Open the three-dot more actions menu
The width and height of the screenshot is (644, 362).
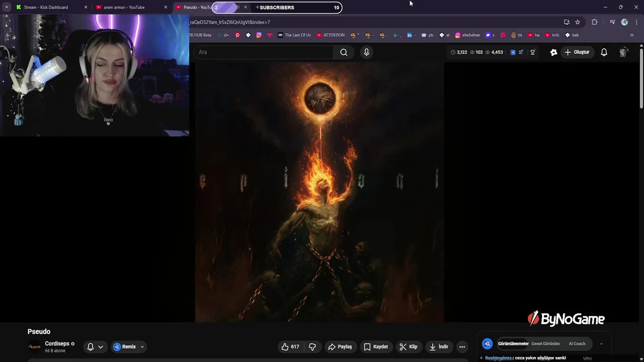coord(462,346)
